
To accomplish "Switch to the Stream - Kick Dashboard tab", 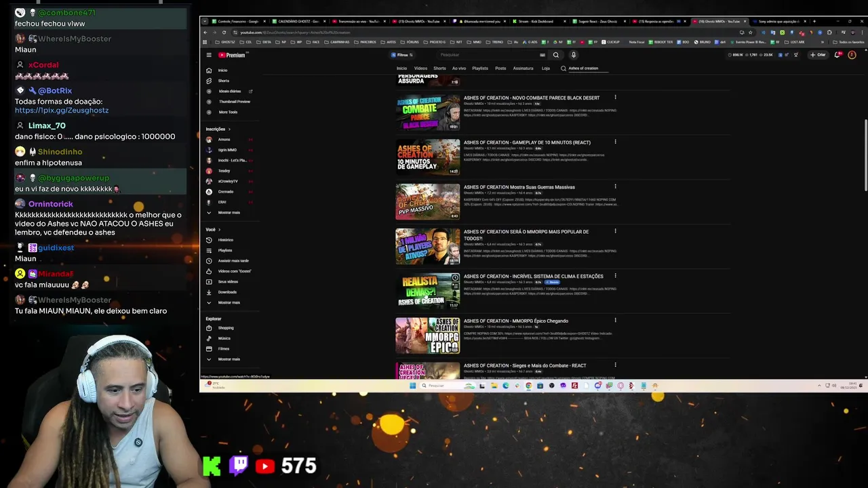I will [538, 21].
